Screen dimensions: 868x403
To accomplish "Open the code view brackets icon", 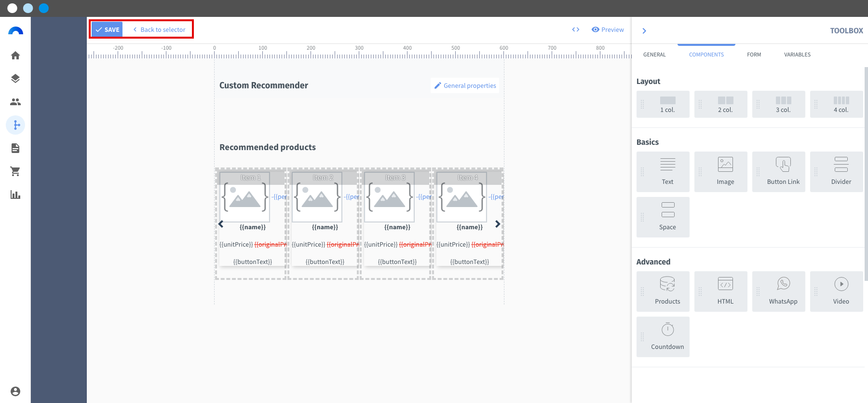I will point(576,29).
